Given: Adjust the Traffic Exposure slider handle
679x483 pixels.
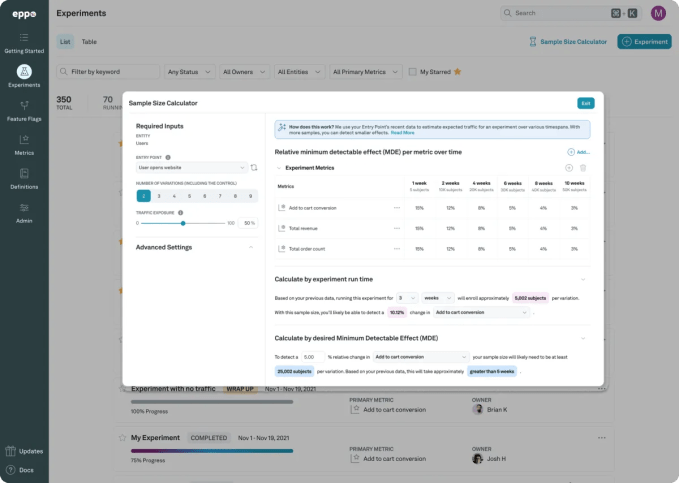Looking at the screenshot, I should 182,223.
